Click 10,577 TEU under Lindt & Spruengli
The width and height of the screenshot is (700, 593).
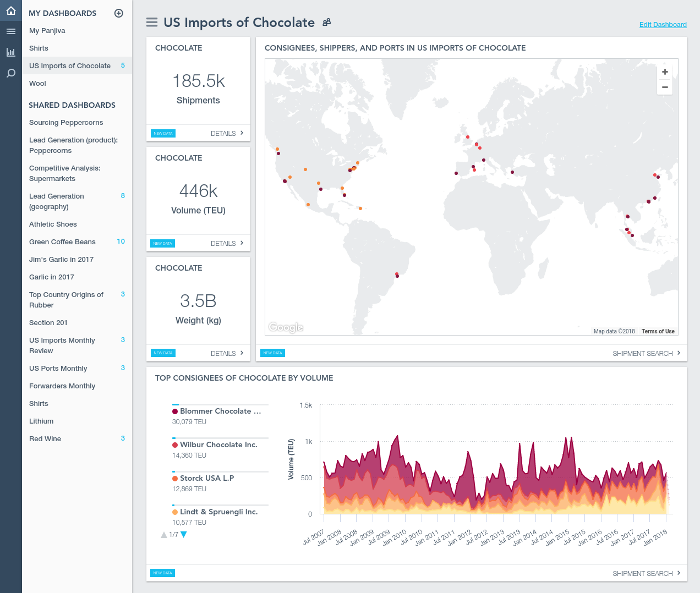click(x=189, y=523)
